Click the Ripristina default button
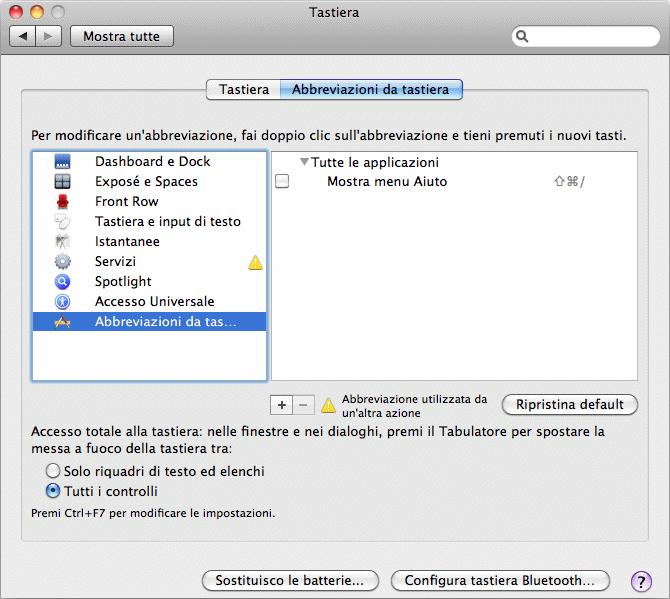670x599 pixels. (570, 404)
